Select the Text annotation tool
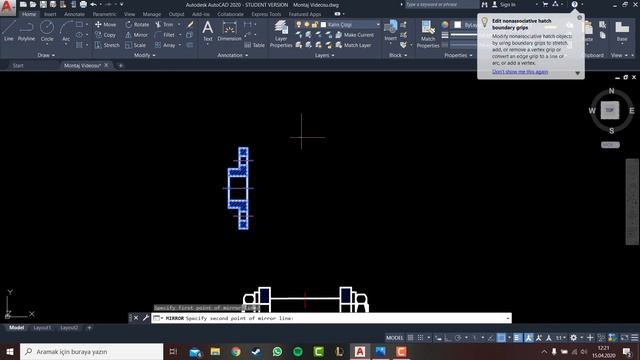This screenshot has width=640, height=360. click(x=208, y=31)
